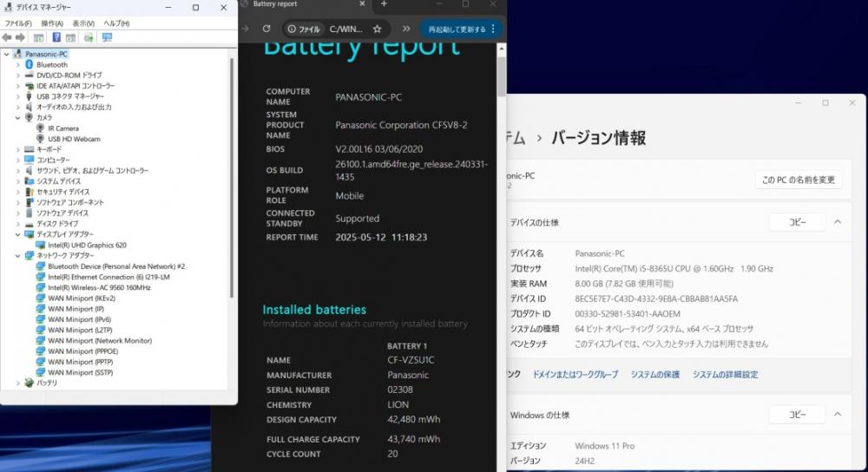868x472 pixels.
Task: Click the Back arrow in Device Manager toolbar
Action: [x=7, y=37]
